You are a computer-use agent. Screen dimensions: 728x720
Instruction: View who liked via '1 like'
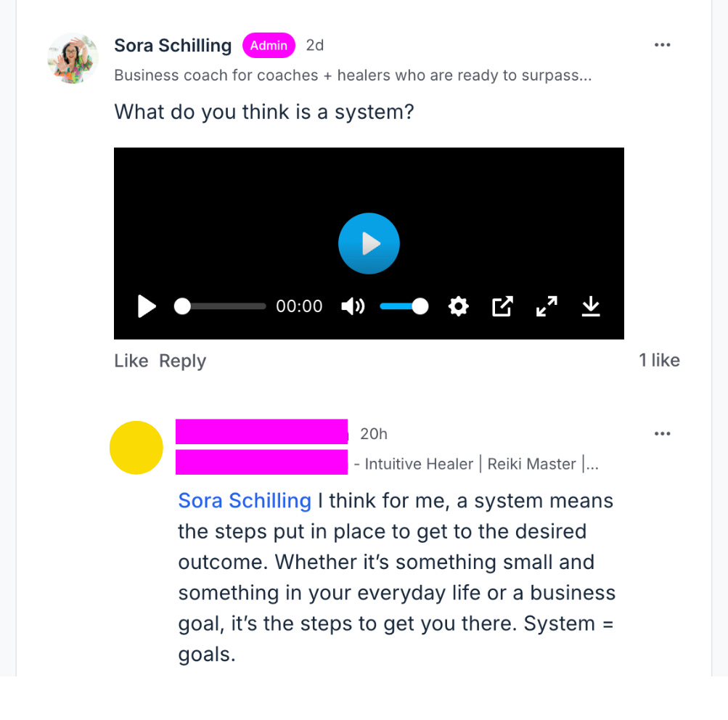659,360
